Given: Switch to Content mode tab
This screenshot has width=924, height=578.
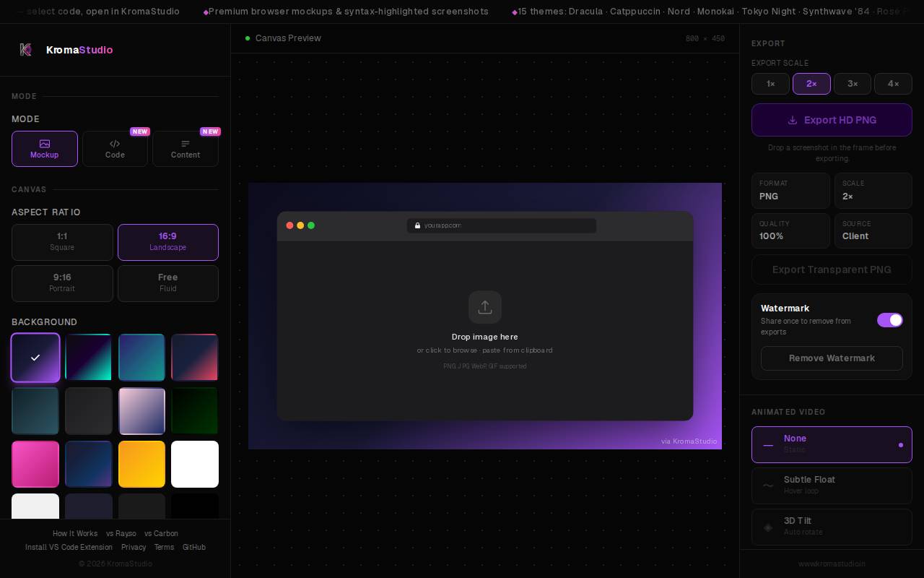Looking at the screenshot, I should [186, 149].
